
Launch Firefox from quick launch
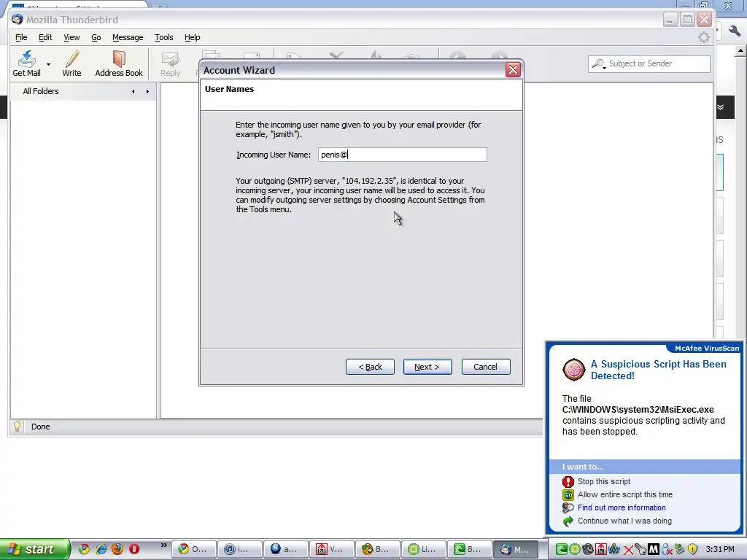117,549
